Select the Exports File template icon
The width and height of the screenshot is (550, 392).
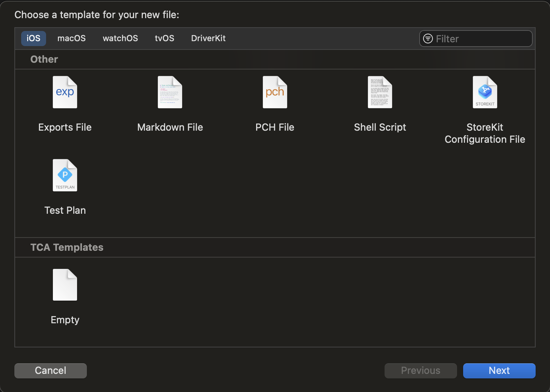(x=65, y=92)
